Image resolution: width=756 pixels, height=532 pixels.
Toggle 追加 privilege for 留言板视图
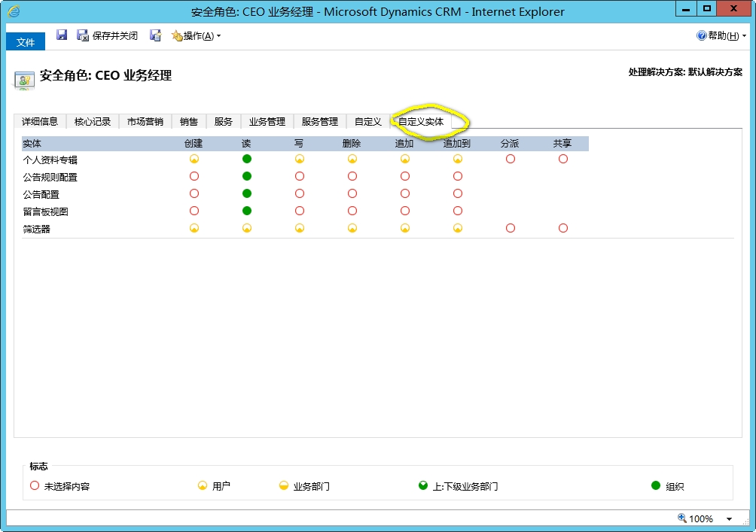pos(405,211)
